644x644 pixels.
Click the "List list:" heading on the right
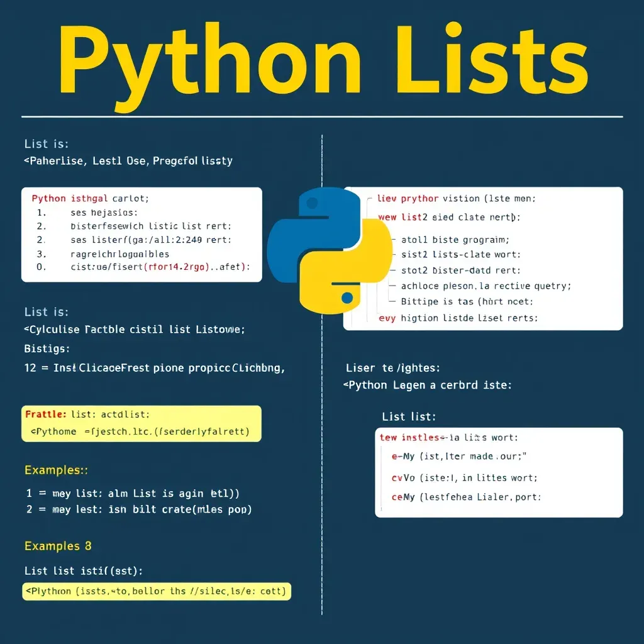(409, 417)
